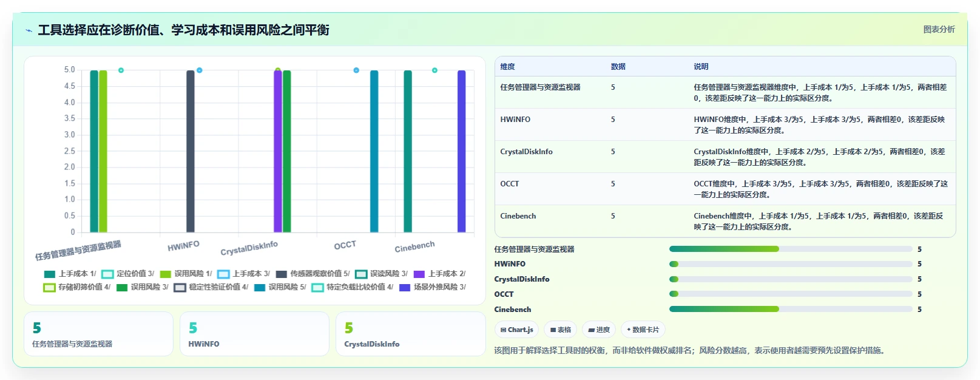Screen dimensions: 980x380
Task: Hide the 稳定性验证价值 4/ legend series
Action: click(x=211, y=287)
